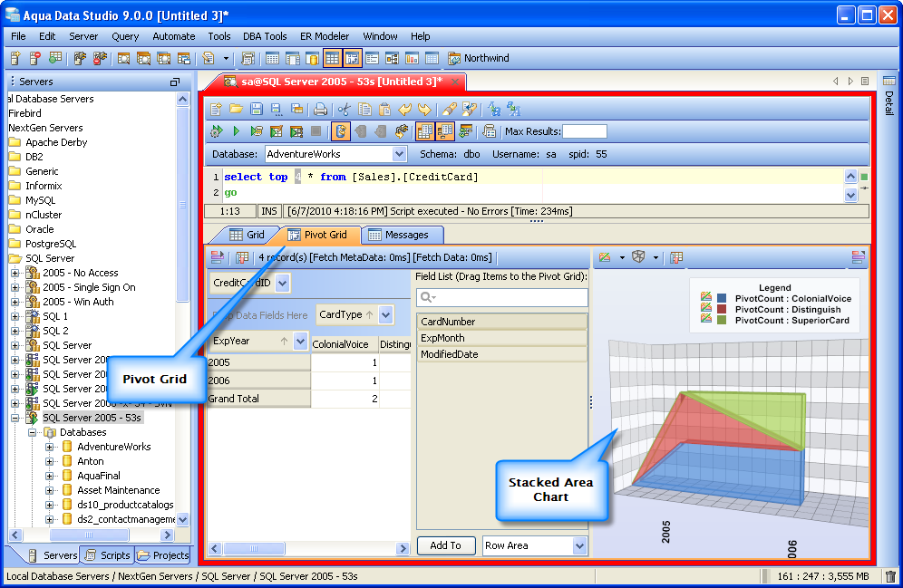Click the red Distinguish legend swatch
This screenshot has height=588, width=903.
coord(722,310)
